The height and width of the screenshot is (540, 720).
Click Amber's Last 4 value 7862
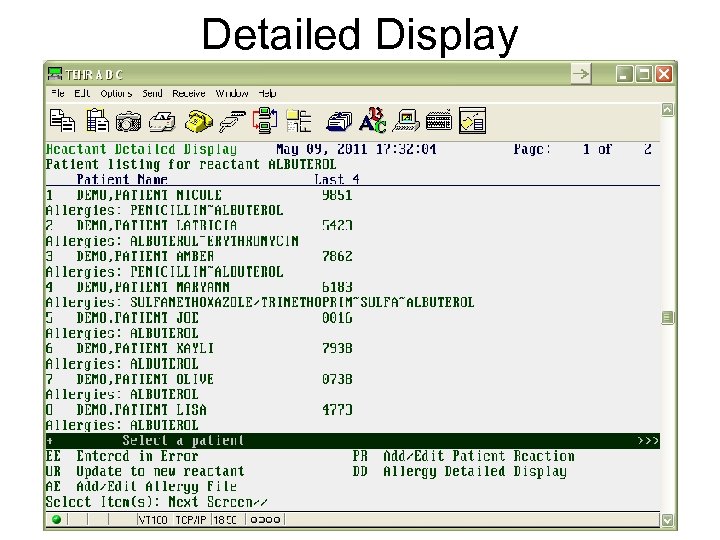click(x=337, y=256)
